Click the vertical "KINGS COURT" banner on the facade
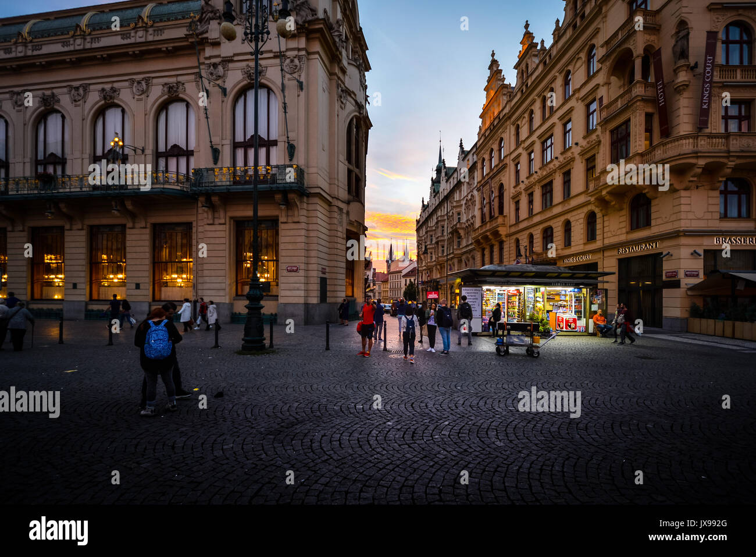Screen dimensions: 756x557 tap(707, 80)
